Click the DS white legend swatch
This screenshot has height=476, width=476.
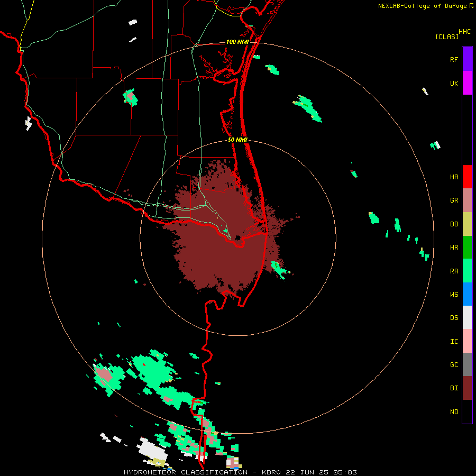[467, 317]
